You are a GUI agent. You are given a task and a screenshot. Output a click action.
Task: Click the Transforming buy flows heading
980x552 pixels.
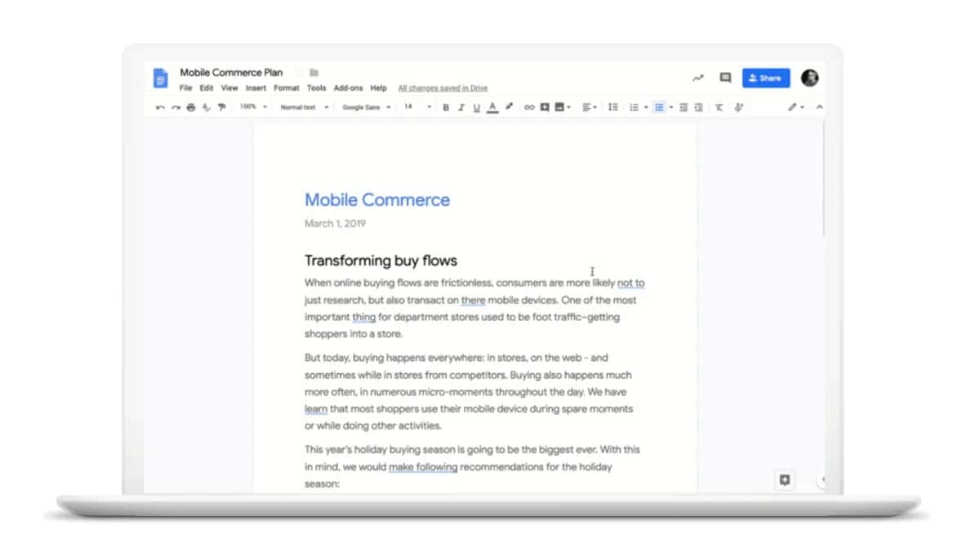pos(381,260)
